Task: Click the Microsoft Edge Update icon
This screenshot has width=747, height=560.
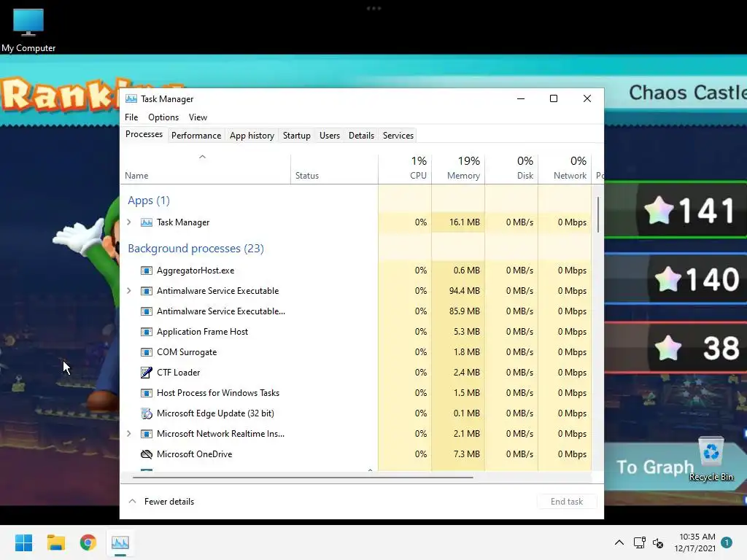Action: pyautogui.click(x=146, y=413)
